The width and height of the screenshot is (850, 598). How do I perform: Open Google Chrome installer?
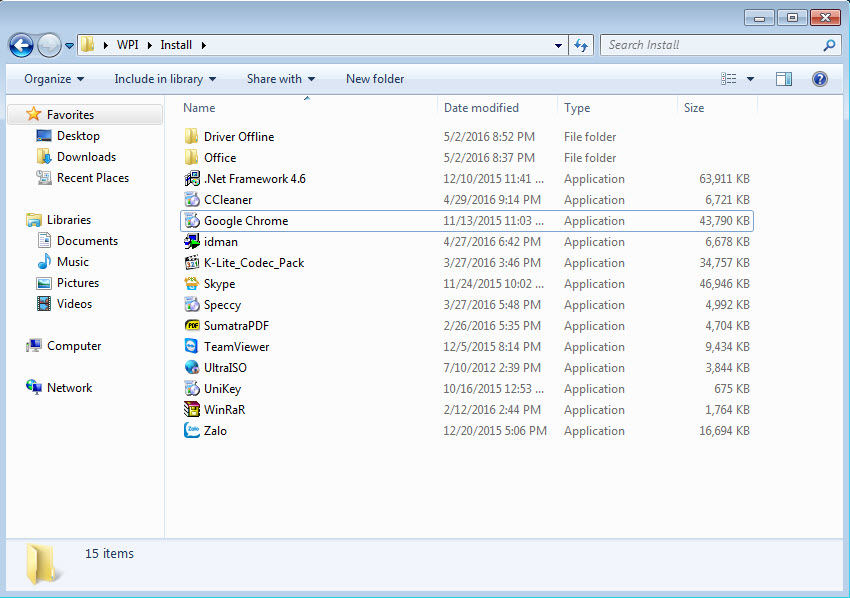(x=247, y=220)
